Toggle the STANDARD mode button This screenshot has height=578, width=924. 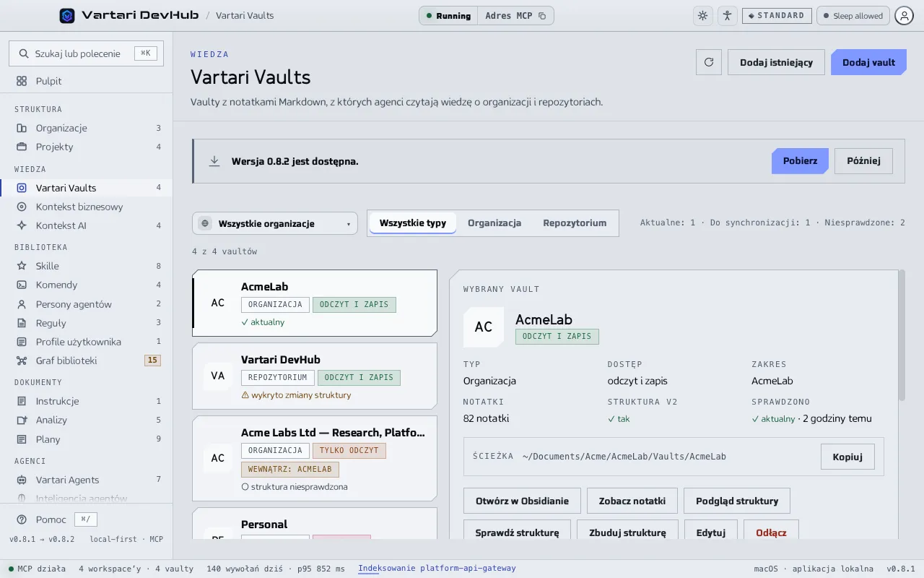(777, 16)
